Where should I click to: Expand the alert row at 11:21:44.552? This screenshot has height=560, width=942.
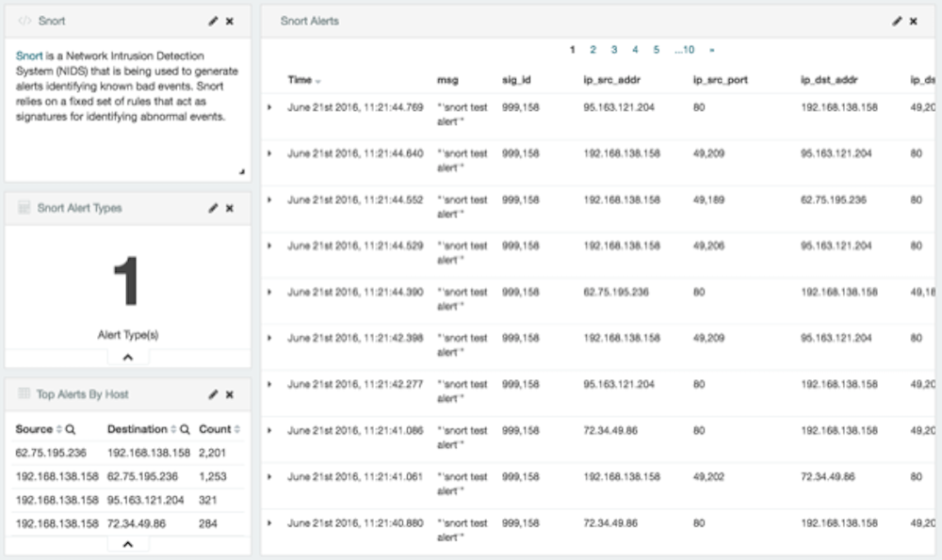point(269,200)
